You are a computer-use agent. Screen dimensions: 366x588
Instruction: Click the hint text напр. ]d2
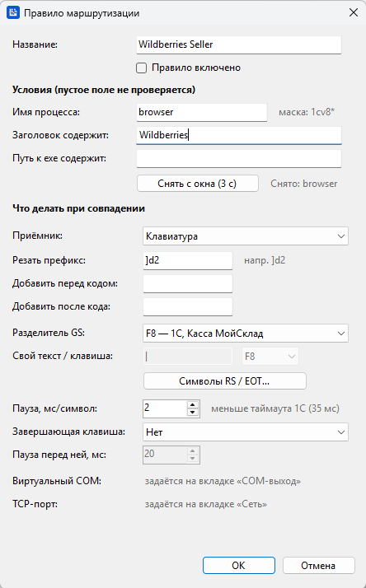[x=265, y=260]
